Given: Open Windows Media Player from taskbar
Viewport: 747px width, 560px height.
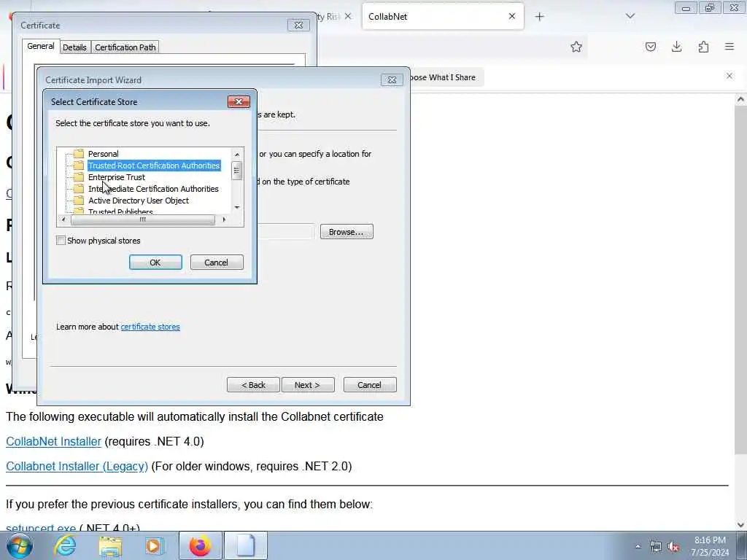Looking at the screenshot, I should [155, 545].
